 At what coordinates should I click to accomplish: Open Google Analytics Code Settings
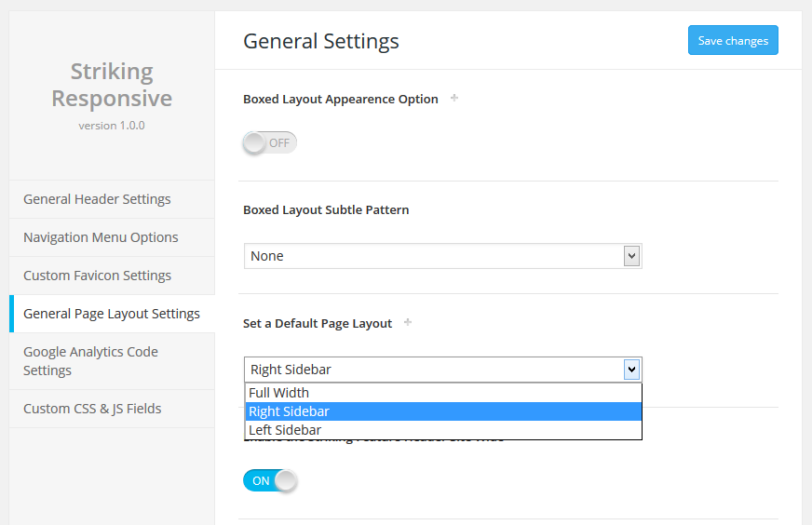pos(90,361)
